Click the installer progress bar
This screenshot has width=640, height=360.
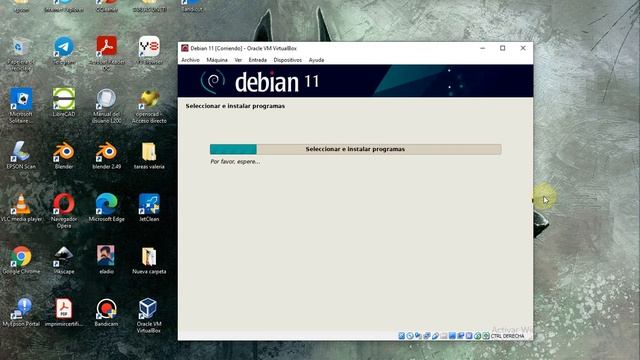pos(356,149)
